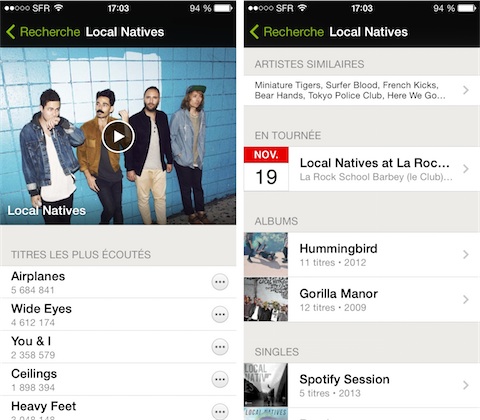
Task: Go back to Recherche in right screen
Action: [x=287, y=32]
